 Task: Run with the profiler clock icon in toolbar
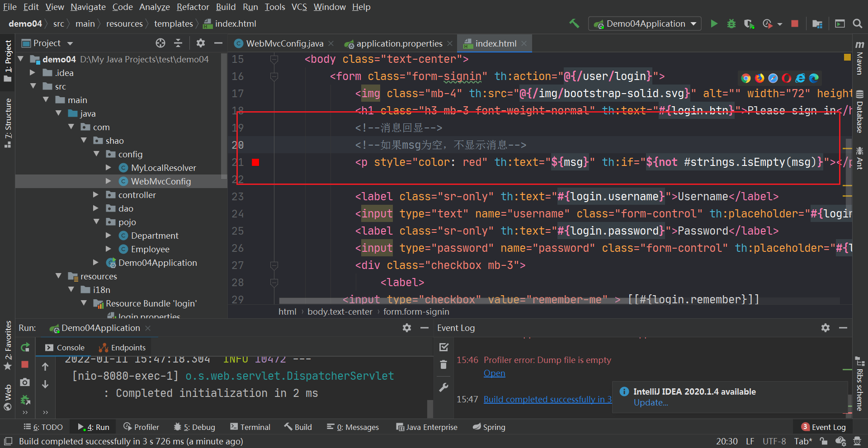point(767,24)
